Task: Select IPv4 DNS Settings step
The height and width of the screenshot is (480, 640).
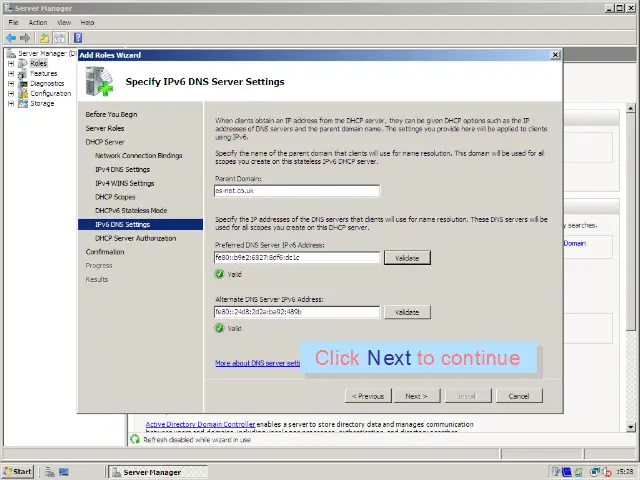Action: pyautogui.click(x=122, y=169)
